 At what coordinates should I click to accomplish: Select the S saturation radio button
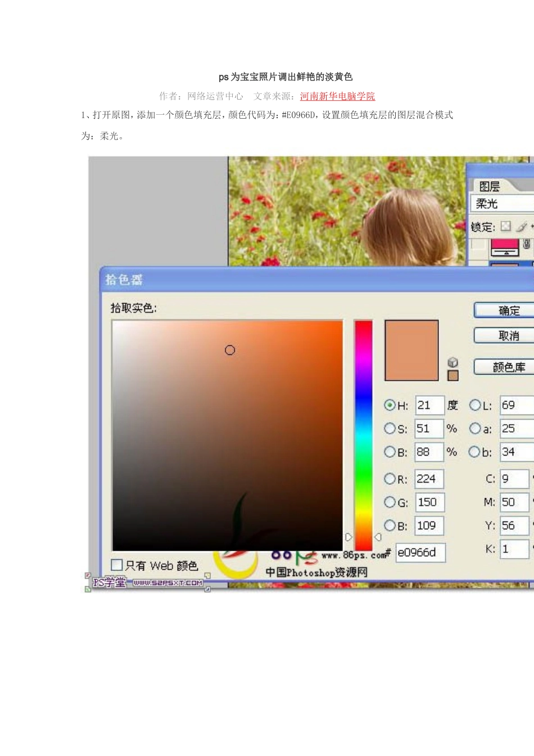point(390,429)
